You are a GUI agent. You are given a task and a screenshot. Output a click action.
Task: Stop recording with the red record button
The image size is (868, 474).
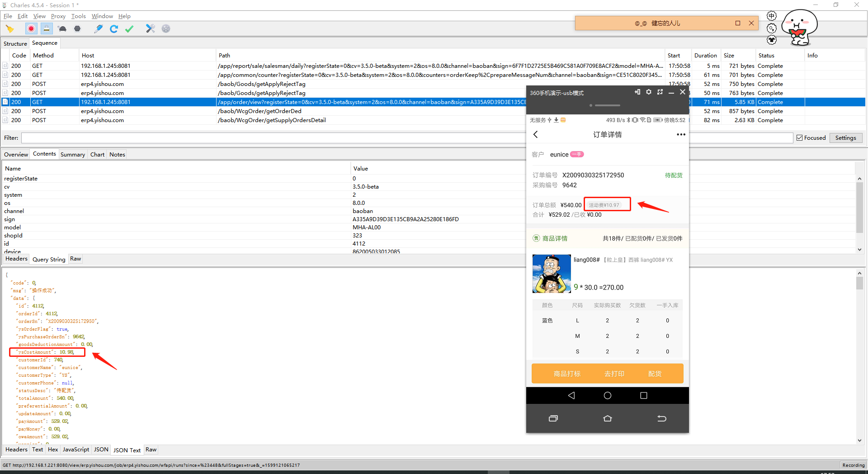click(31, 29)
